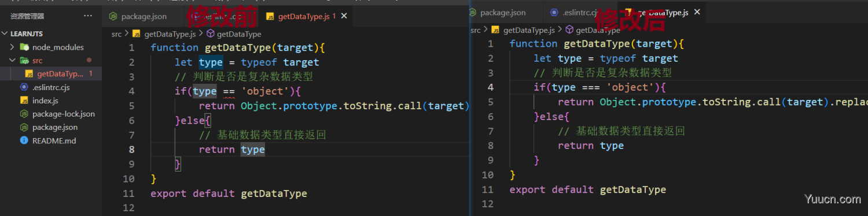
Task: Click the src folder modified dot indicator
Action: [x=89, y=60]
